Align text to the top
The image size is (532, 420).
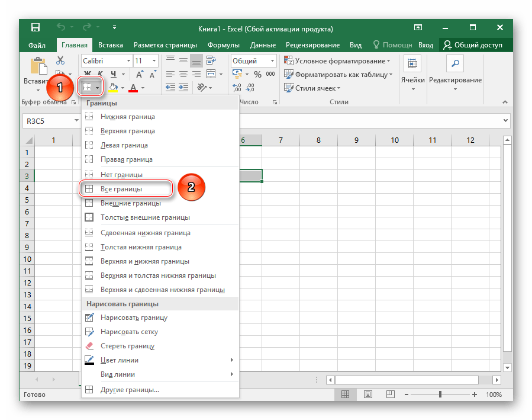[x=170, y=60]
